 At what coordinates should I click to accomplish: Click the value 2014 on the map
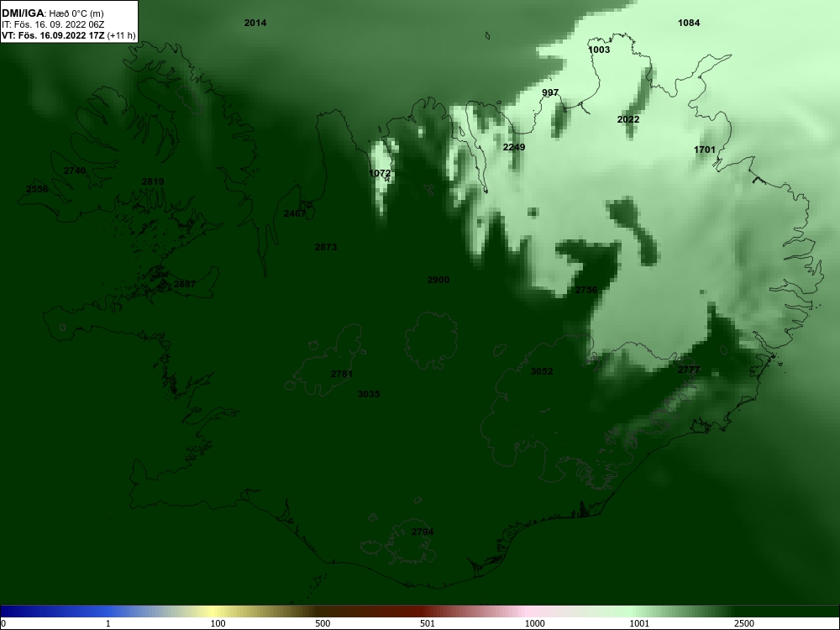coord(255,23)
